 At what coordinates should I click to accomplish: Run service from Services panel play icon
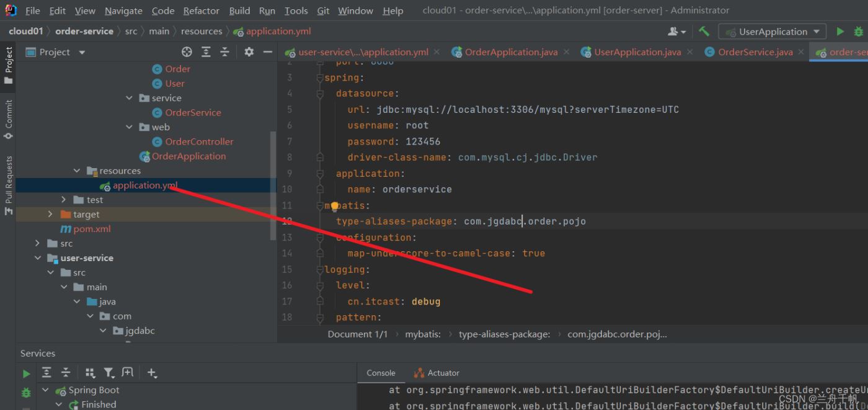pos(26,373)
